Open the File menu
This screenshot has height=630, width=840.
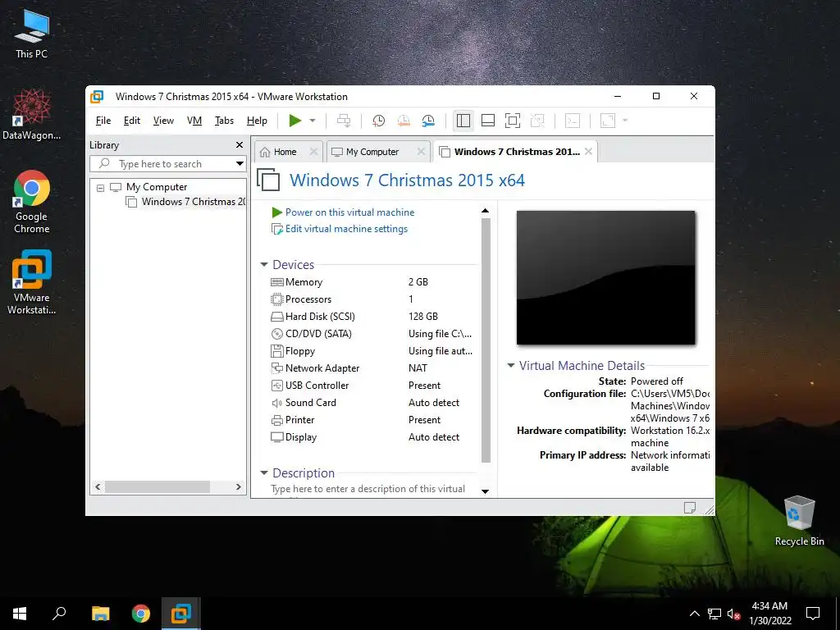[103, 121]
